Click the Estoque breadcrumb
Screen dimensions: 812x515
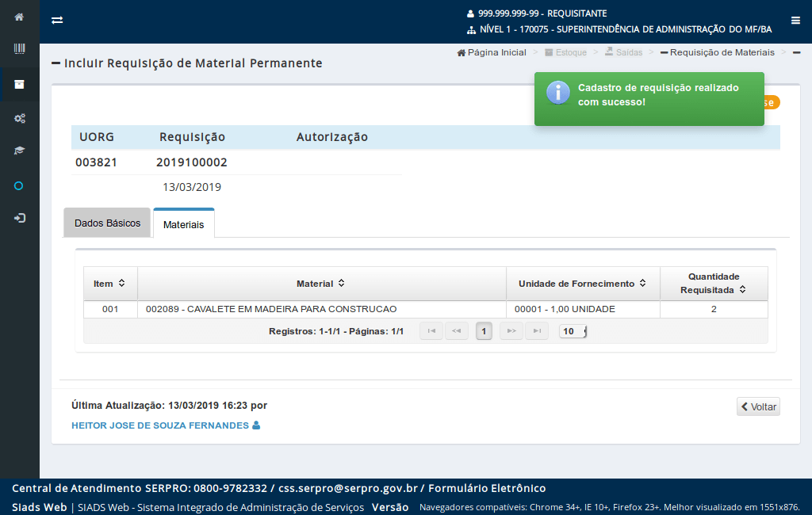(x=565, y=52)
